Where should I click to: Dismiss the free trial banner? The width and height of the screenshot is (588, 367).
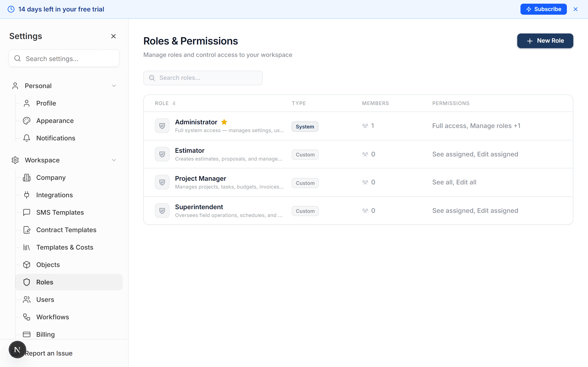coord(575,9)
